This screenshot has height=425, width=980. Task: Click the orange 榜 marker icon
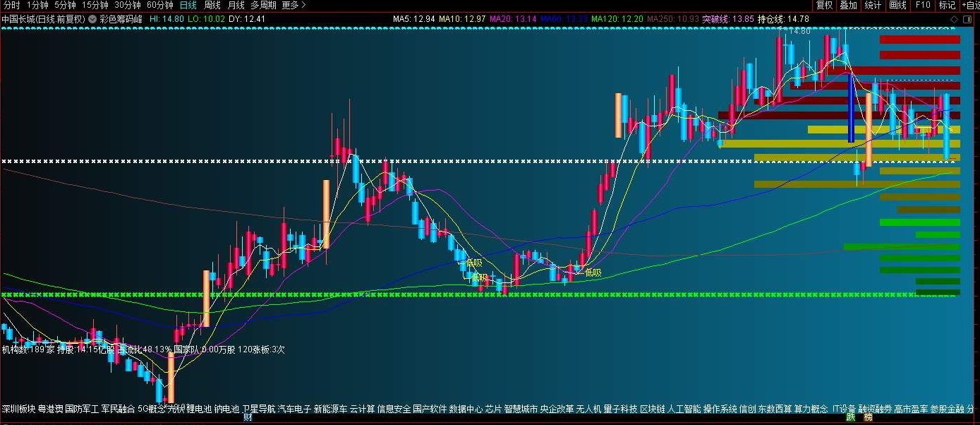click(868, 418)
